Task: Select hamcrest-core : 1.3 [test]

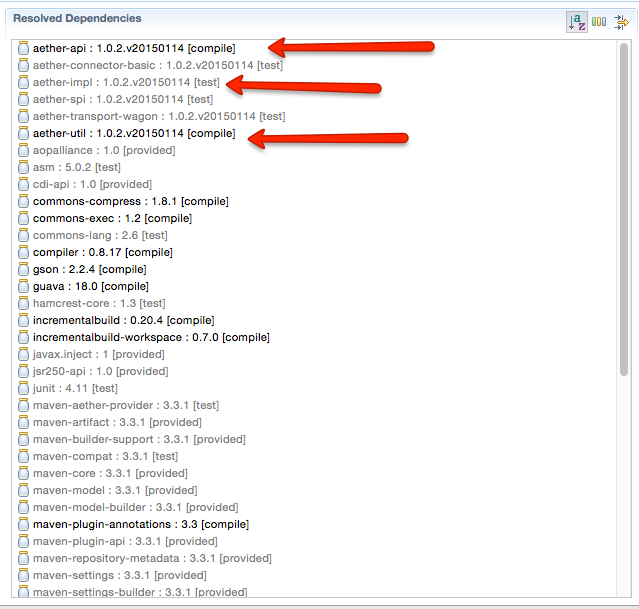Action: [99, 303]
